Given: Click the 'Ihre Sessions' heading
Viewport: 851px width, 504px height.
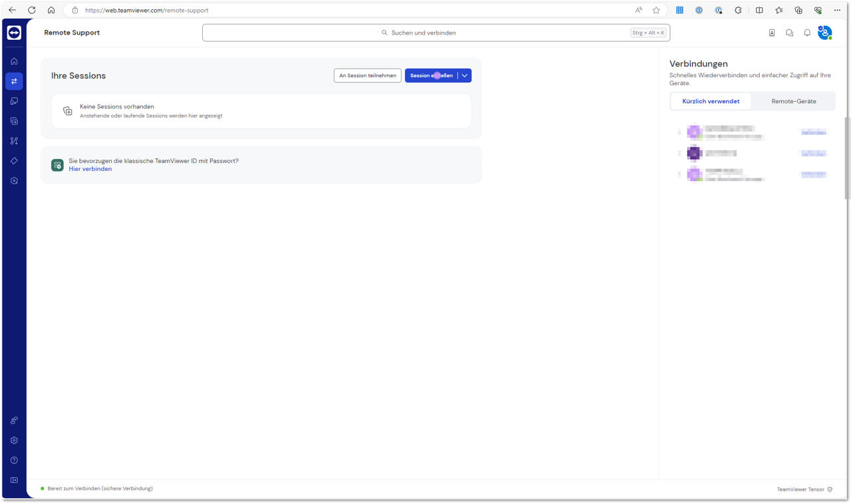Looking at the screenshot, I should click(x=78, y=76).
